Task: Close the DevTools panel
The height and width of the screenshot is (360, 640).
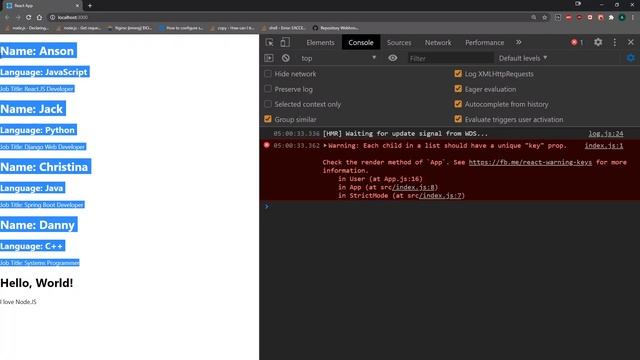Action: [631, 42]
